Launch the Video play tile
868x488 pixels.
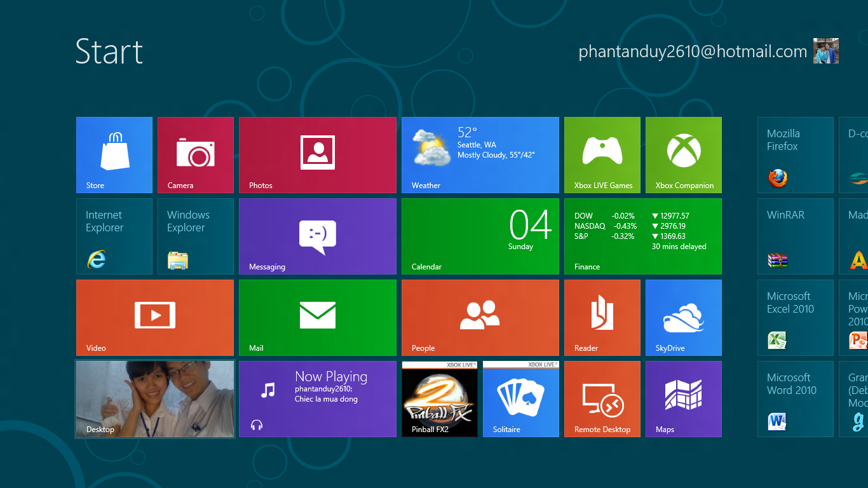pos(155,318)
